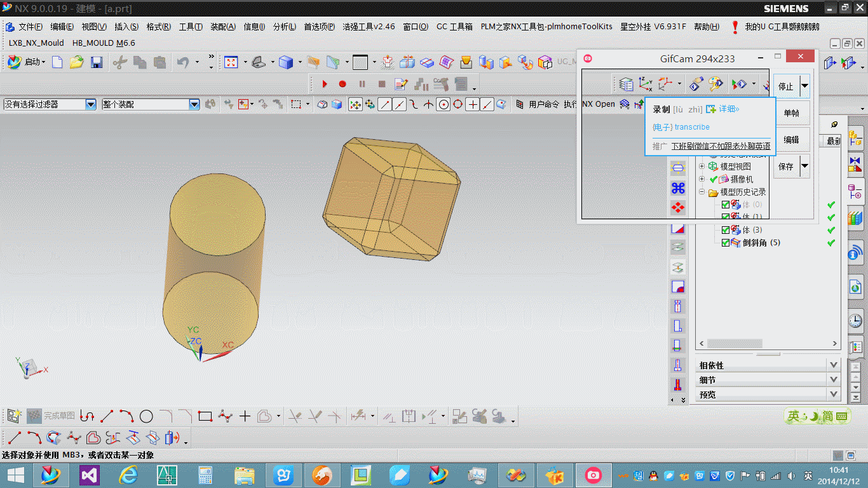Open a file with the folder icon
Image resolution: width=868 pixels, height=488 pixels.
click(x=77, y=62)
